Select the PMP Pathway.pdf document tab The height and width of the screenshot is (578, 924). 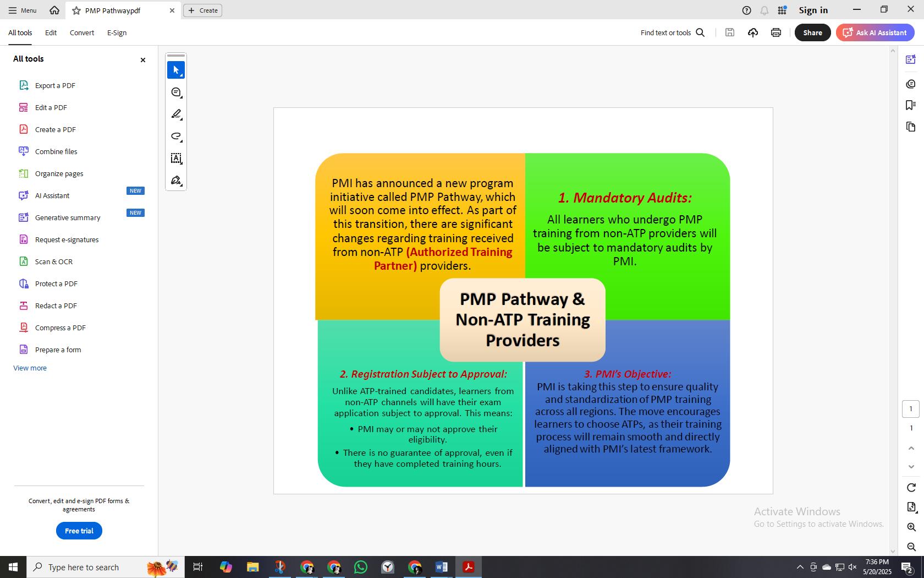(x=123, y=10)
